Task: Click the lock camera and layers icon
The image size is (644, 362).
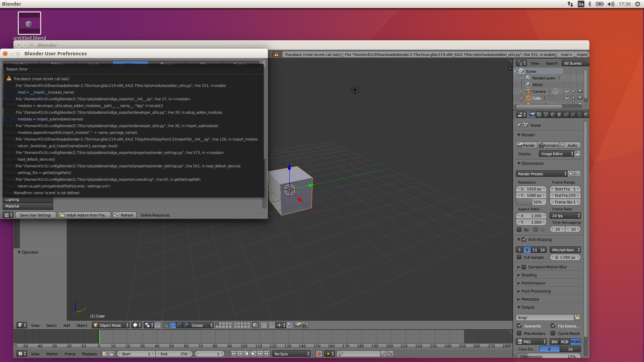Action: [256, 325]
